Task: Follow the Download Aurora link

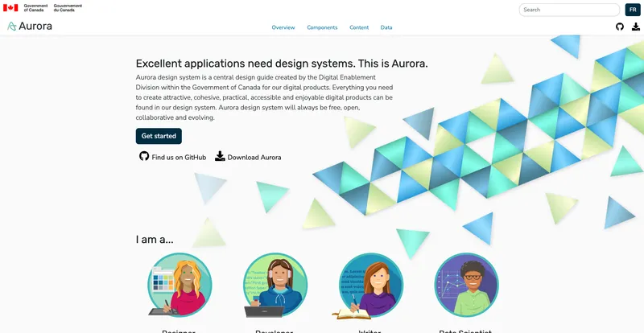Action: 249,156
